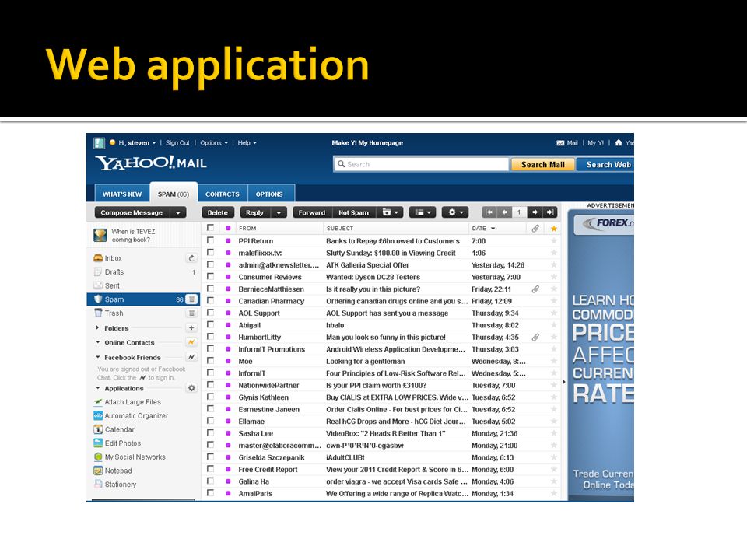This screenshot has height=560, width=747.
Task: Select the Spam (86) tab
Action: pyautogui.click(x=174, y=194)
